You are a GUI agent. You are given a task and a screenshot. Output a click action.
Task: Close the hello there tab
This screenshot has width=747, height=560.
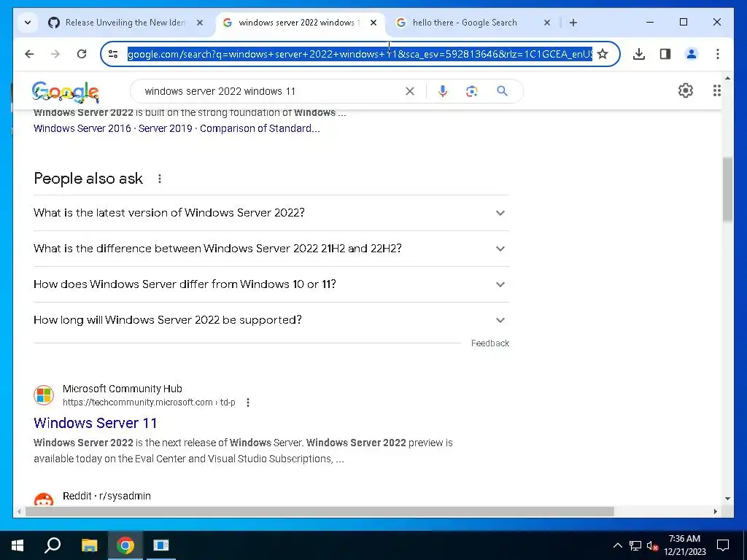click(x=547, y=23)
